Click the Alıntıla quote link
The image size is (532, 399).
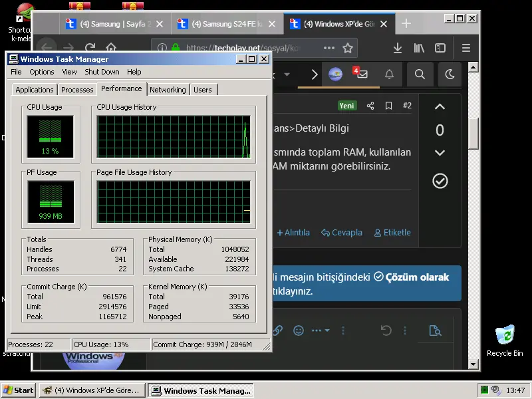pyautogui.click(x=293, y=233)
